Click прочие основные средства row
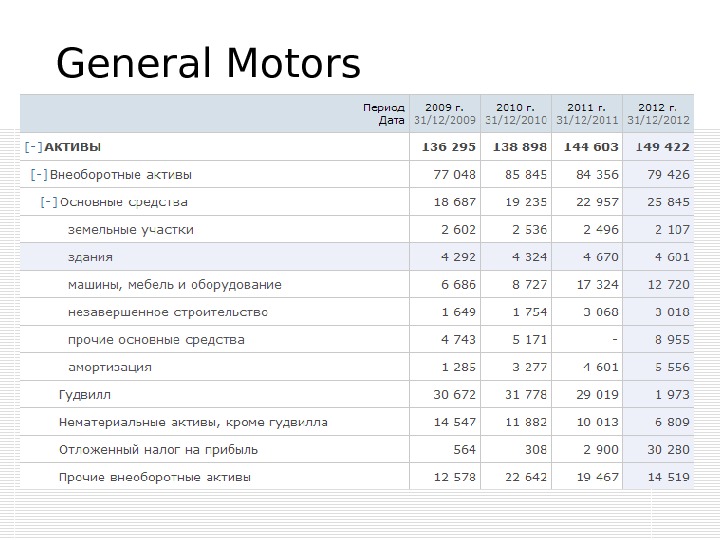This screenshot has width=720, height=540. click(155, 340)
